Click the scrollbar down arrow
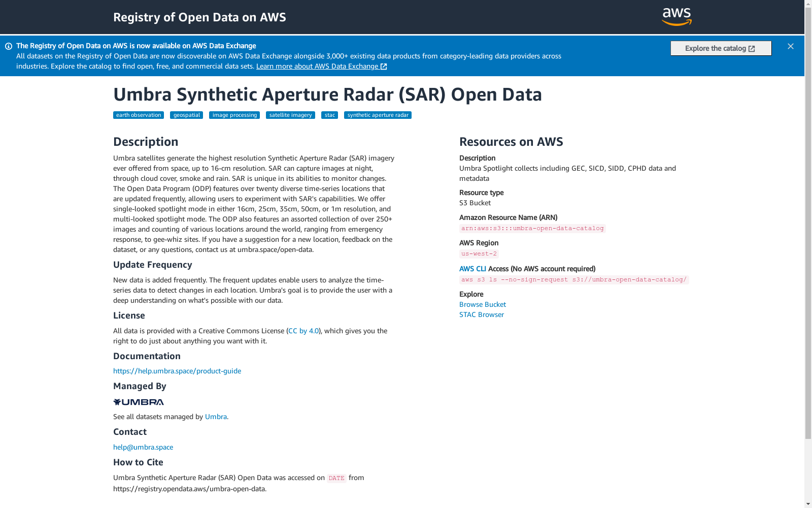 pyautogui.click(x=808, y=504)
